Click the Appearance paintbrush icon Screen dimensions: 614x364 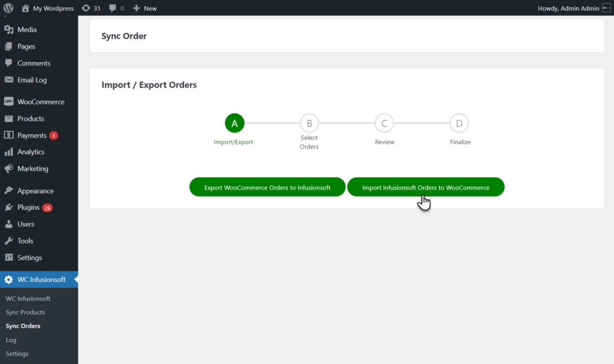click(x=8, y=191)
